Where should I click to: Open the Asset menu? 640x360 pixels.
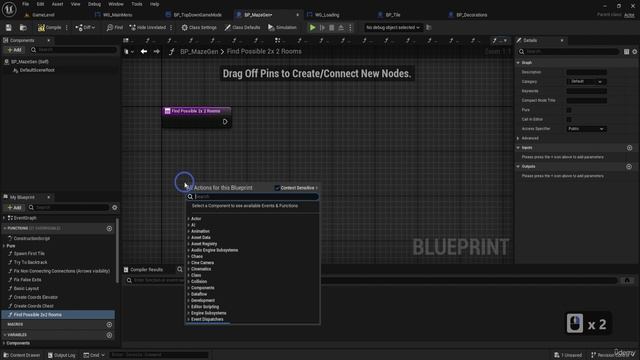[x=57, y=4]
